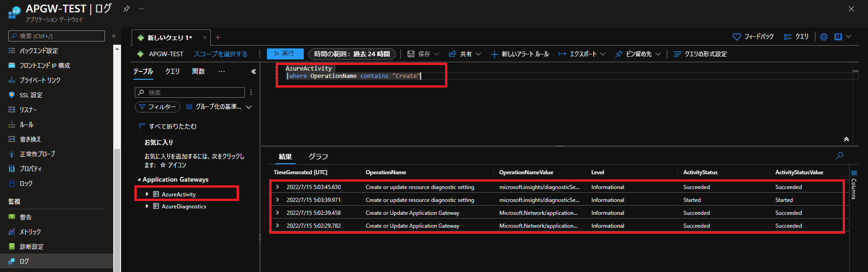This screenshot has width=868, height=272.
Task: Collapse the tables side panel
Action: pos(254,71)
